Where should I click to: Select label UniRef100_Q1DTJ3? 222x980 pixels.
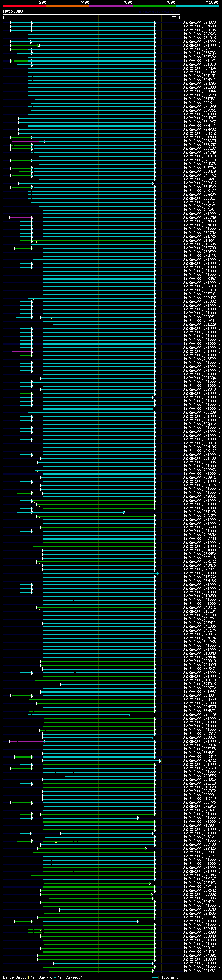point(199,680)
